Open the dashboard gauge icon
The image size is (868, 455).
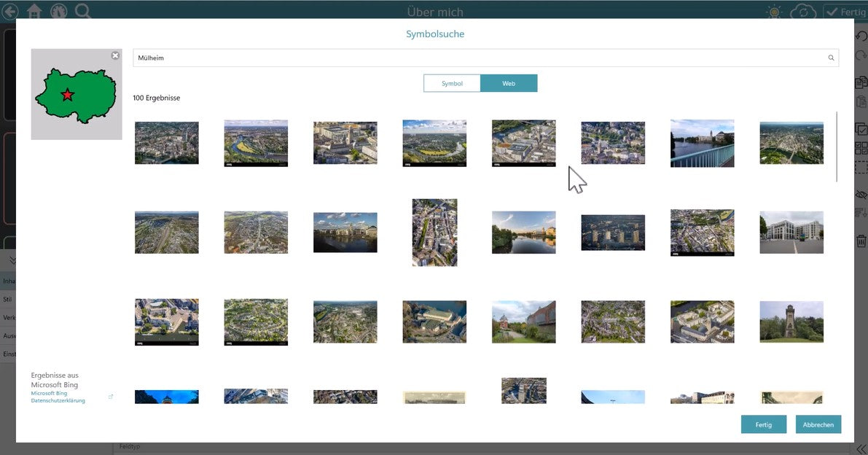pos(58,11)
